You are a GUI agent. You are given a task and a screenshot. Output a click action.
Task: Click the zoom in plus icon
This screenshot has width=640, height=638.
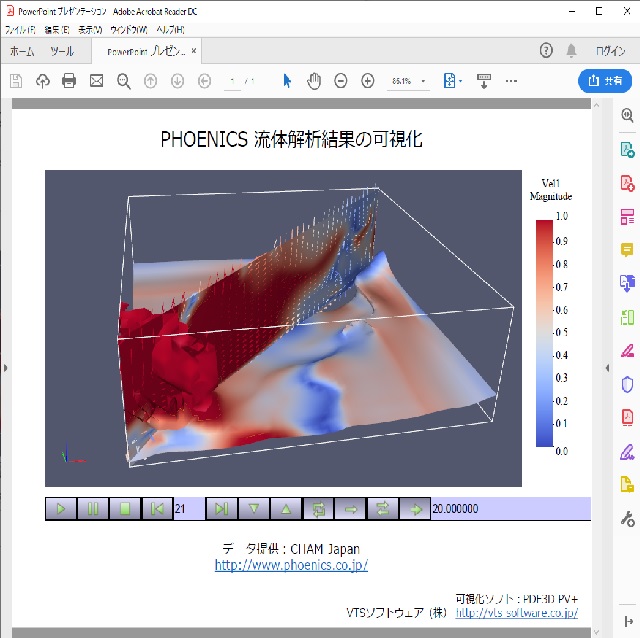[x=367, y=81]
